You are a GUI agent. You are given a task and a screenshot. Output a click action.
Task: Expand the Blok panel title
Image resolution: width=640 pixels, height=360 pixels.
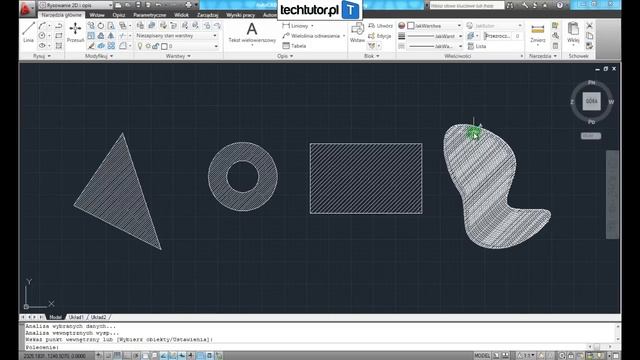pyautogui.click(x=371, y=56)
